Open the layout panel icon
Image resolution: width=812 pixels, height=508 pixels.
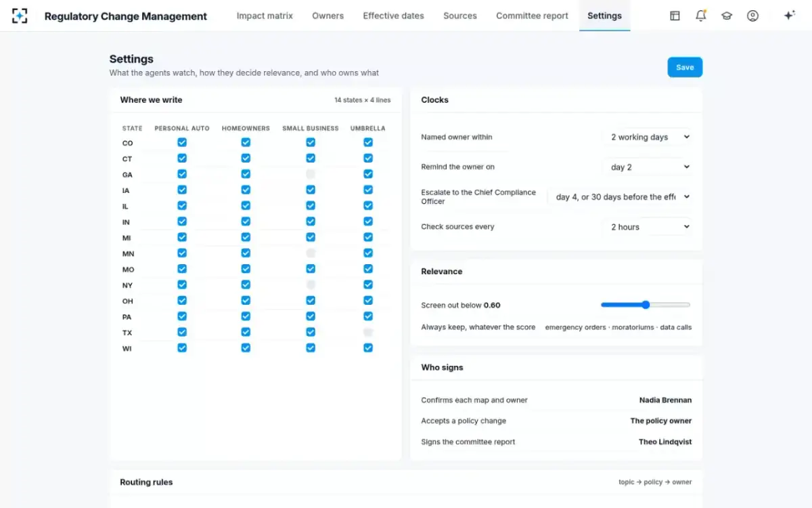[675, 16]
